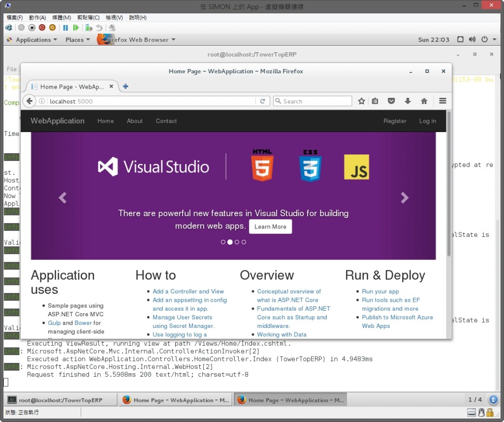The image size is (504, 422).
Task: Open terminal window's File menu
Action: point(12,69)
